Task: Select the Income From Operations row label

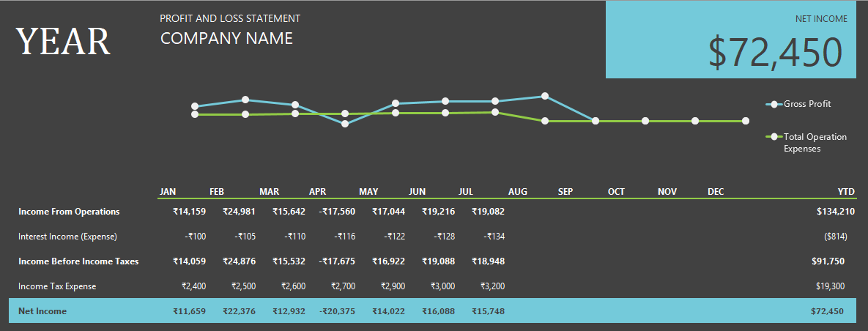Action: coord(69,212)
